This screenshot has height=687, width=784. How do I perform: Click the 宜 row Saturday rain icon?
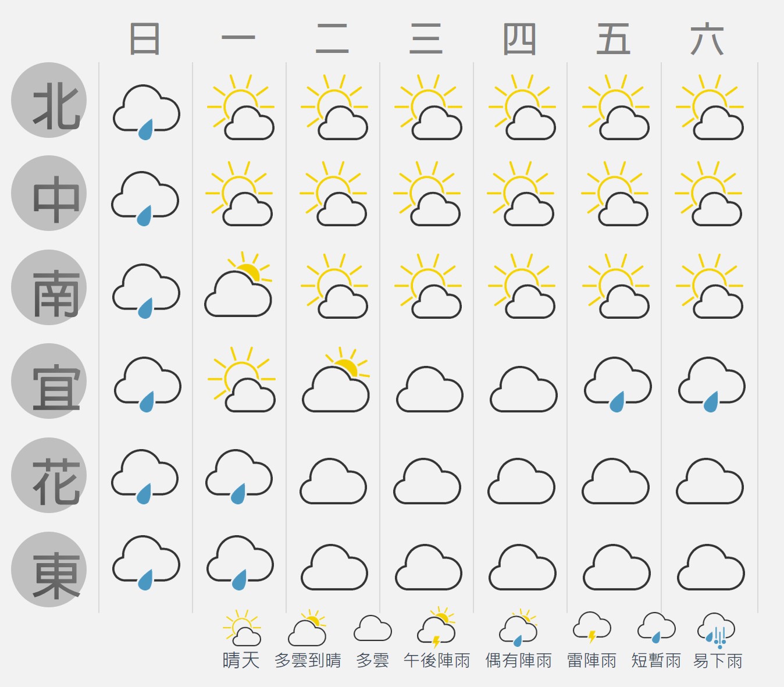click(x=712, y=385)
